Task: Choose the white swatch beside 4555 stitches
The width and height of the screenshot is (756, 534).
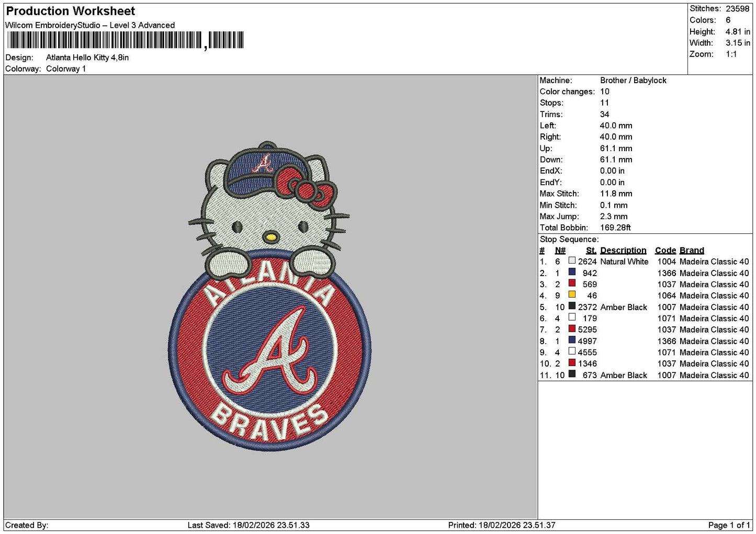Action: pyautogui.click(x=572, y=351)
